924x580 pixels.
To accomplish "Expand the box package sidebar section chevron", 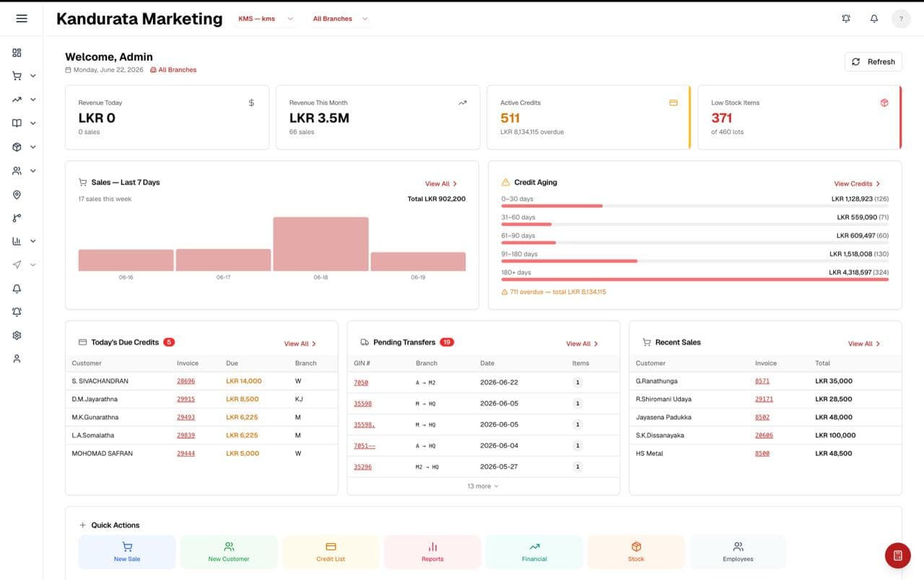I will 33,147.
